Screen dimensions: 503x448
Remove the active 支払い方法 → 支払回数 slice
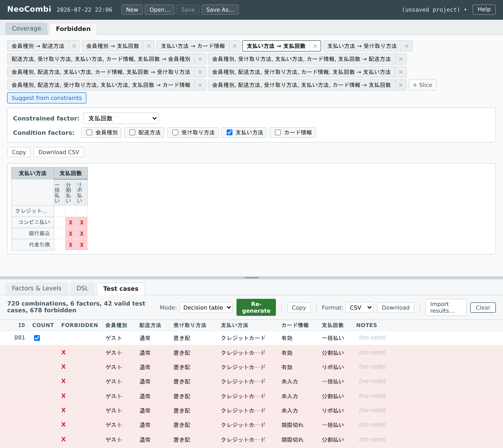coord(315,46)
